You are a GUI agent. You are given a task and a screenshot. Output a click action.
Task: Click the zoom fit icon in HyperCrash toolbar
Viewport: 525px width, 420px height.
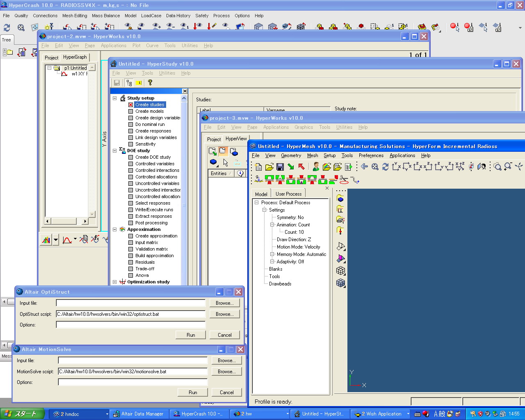(21, 27)
